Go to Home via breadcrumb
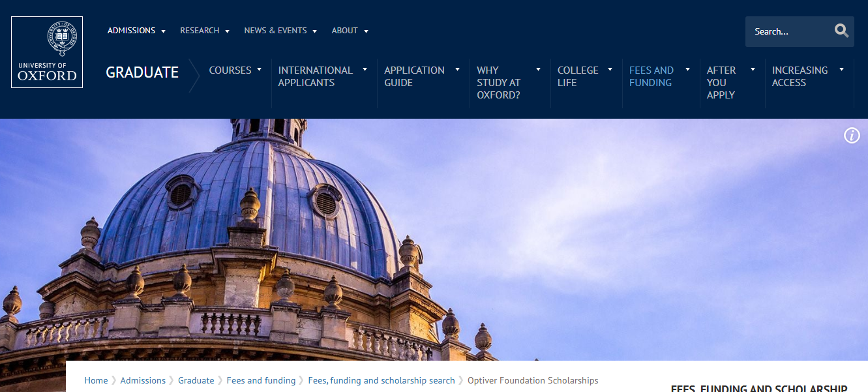868x392 pixels. (x=96, y=380)
